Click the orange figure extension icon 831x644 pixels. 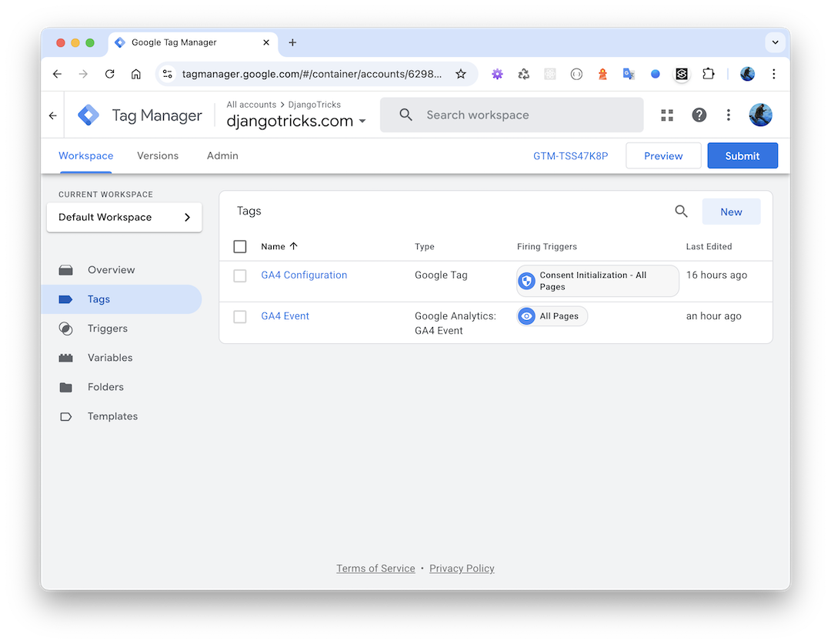point(602,74)
